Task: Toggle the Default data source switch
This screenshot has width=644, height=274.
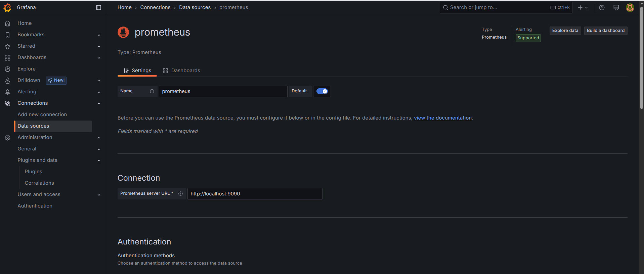Action: 322,91
